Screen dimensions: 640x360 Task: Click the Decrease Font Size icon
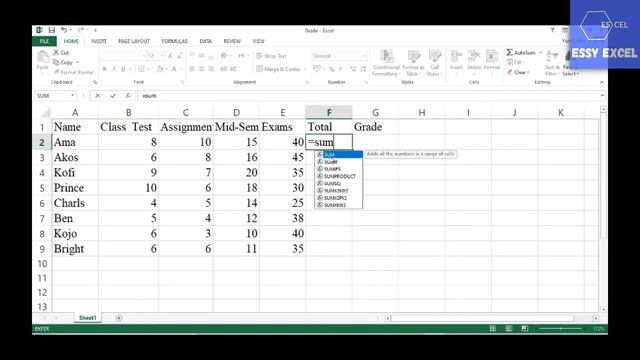click(x=180, y=56)
